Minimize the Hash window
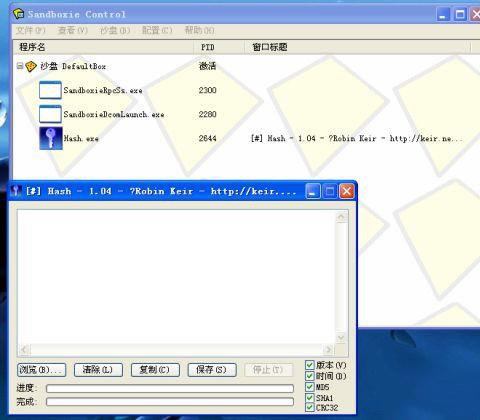This screenshot has width=480, height=420. tap(313, 191)
